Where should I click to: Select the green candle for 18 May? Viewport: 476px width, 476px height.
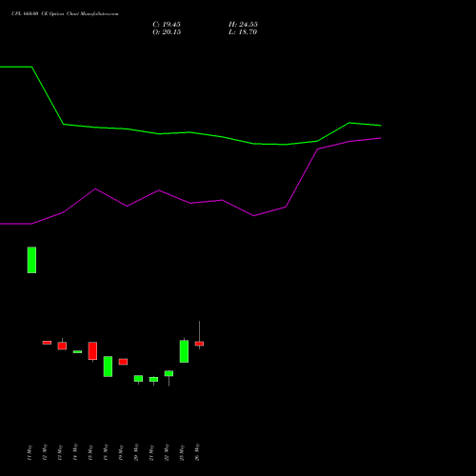click(x=108, y=367)
